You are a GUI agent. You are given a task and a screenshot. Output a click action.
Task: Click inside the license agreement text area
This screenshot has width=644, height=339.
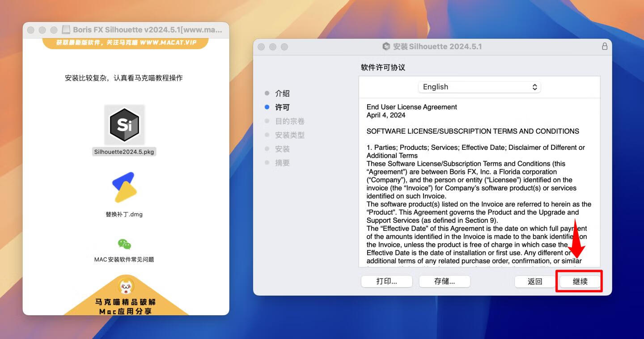tap(479, 182)
